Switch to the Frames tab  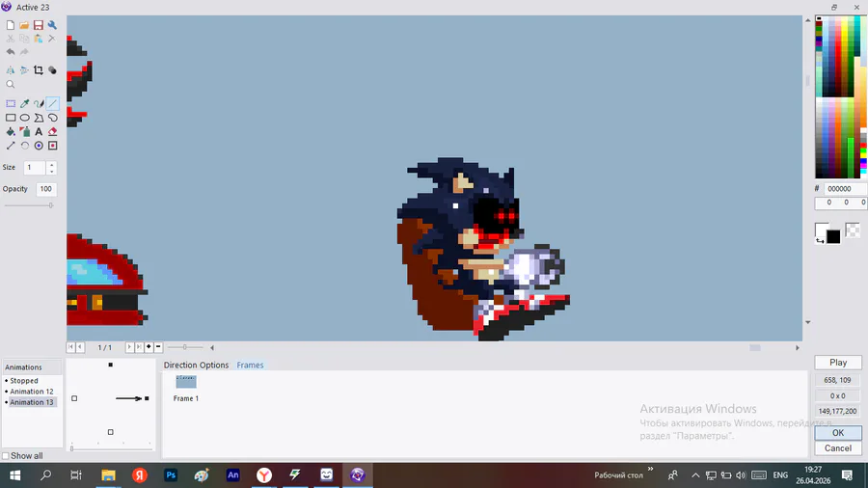[250, 366]
